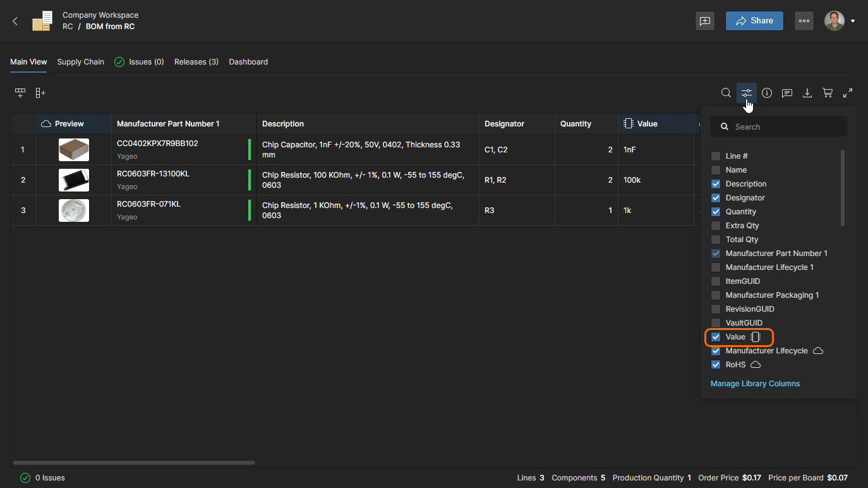Expand BOM to full screen
This screenshot has width=868, height=488.
tap(848, 93)
